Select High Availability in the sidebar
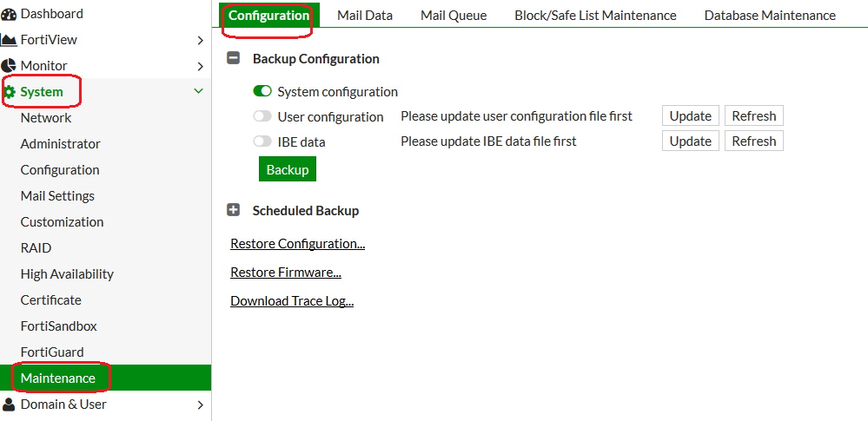The height and width of the screenshot is (421, 868). pyautogui.click(x=67, y=274)
